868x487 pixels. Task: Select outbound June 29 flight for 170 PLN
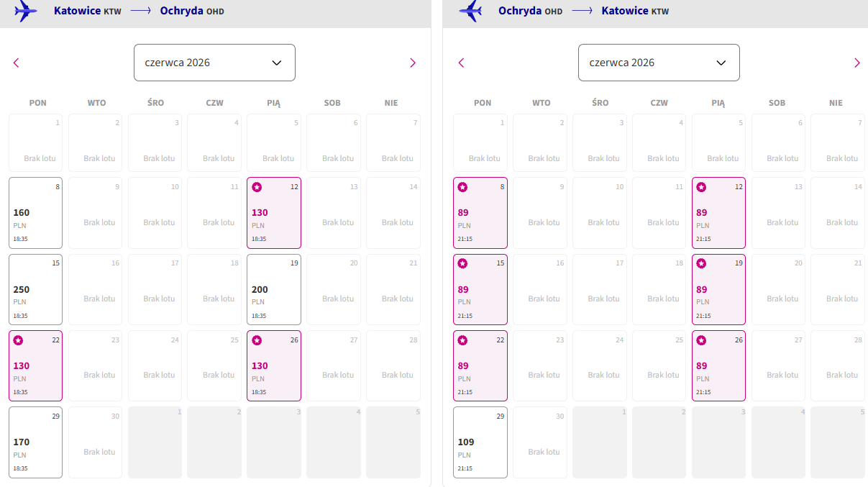click(x=36, y=442)
